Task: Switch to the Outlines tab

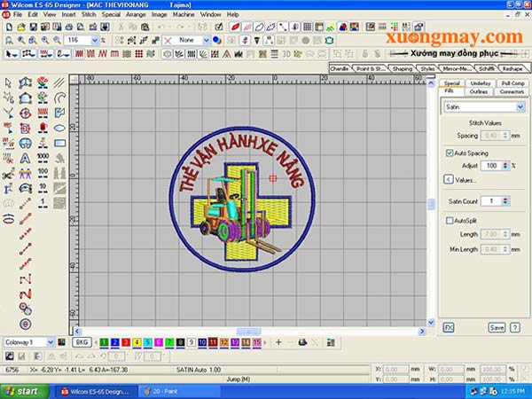Action: pos(477,91)
